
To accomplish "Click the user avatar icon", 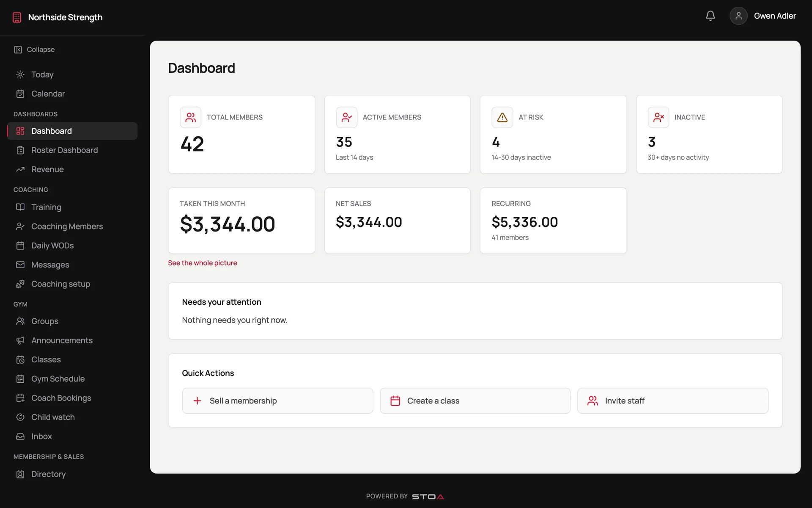I will [x=738, y=16].
